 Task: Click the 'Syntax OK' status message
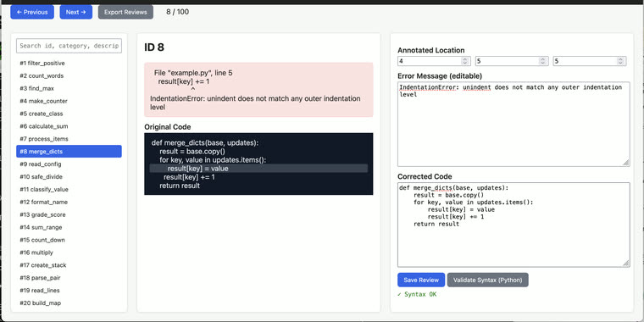417,295
